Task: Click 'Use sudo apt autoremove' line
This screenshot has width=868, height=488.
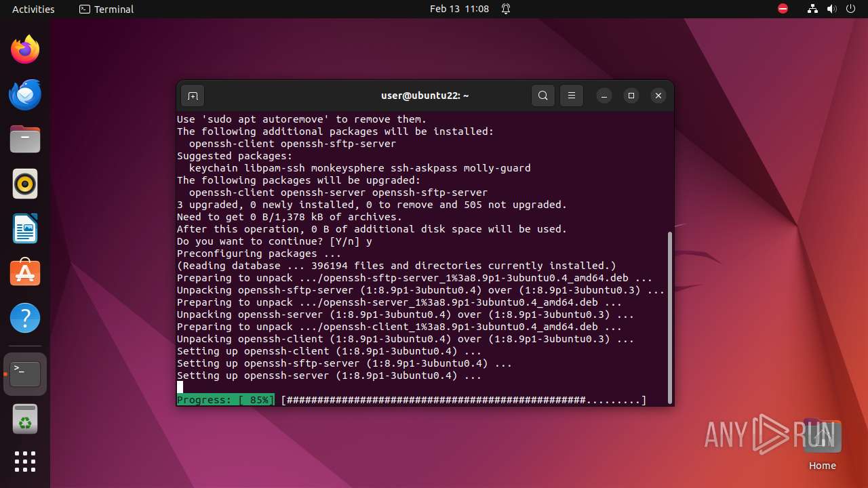Action: [x=302, y=119]
